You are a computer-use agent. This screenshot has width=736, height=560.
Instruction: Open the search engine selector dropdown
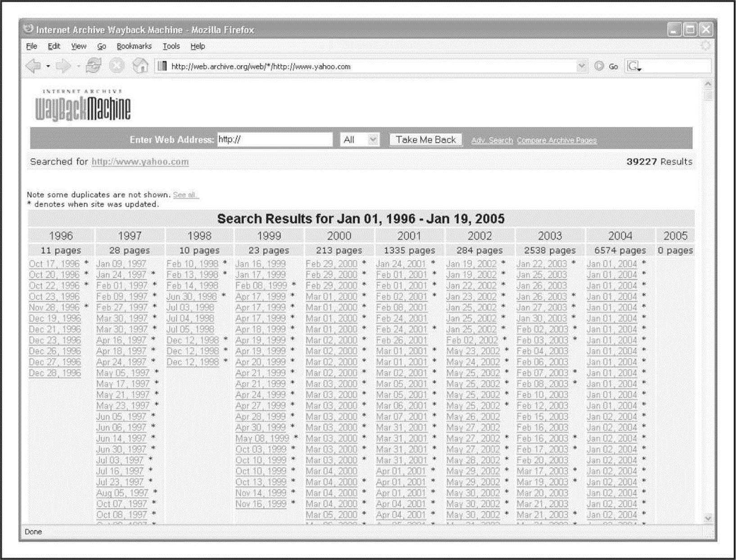coord(634,66)
